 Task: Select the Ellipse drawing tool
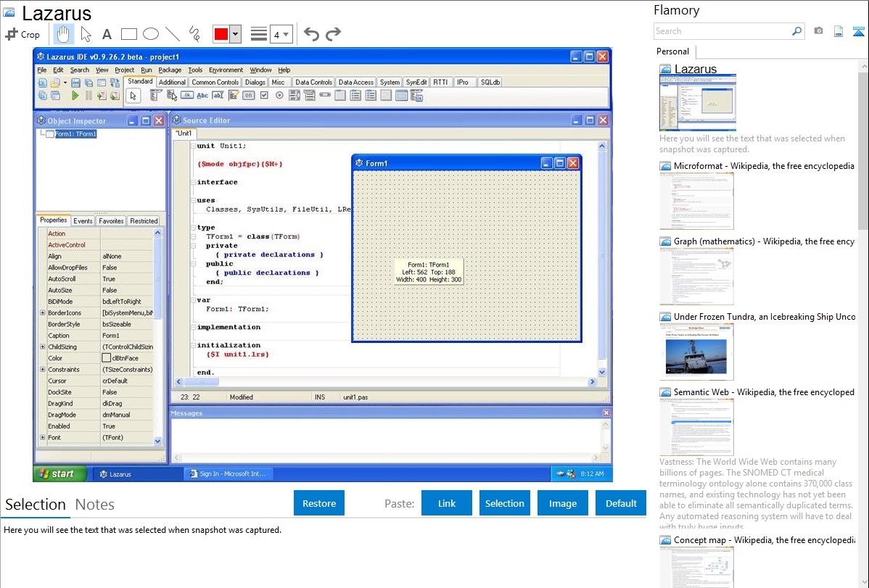(151, 34)
